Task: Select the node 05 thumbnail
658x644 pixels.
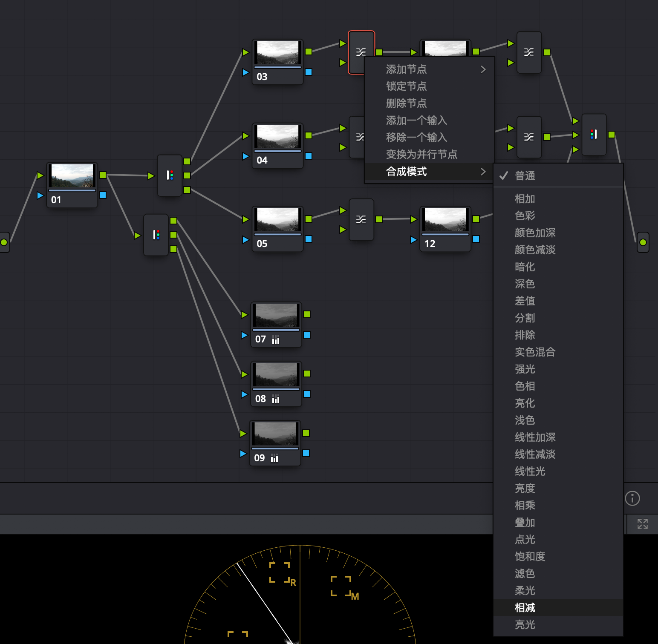Action: 277,220
